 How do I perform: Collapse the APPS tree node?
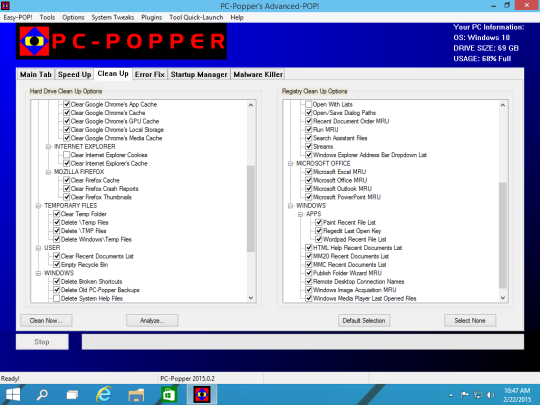pos(301,214)
